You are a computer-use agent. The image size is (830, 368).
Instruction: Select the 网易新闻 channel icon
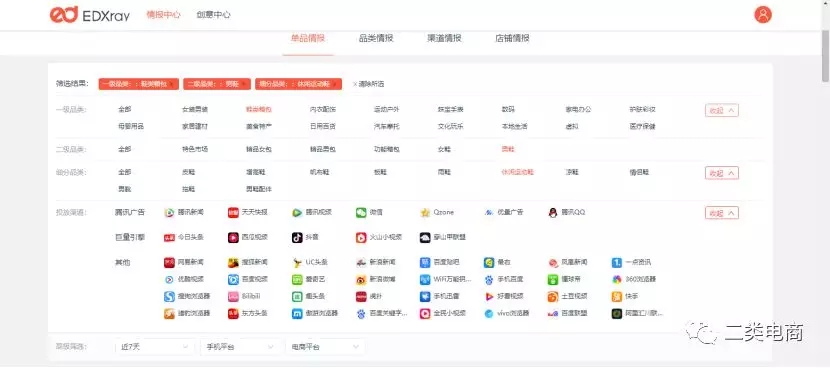(169, 263)
